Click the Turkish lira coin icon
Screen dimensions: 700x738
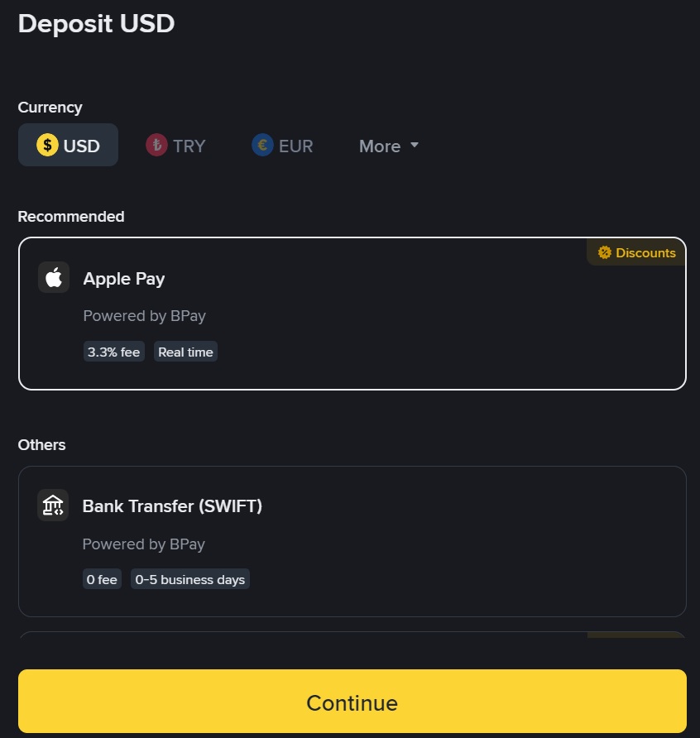click(156, 146)
